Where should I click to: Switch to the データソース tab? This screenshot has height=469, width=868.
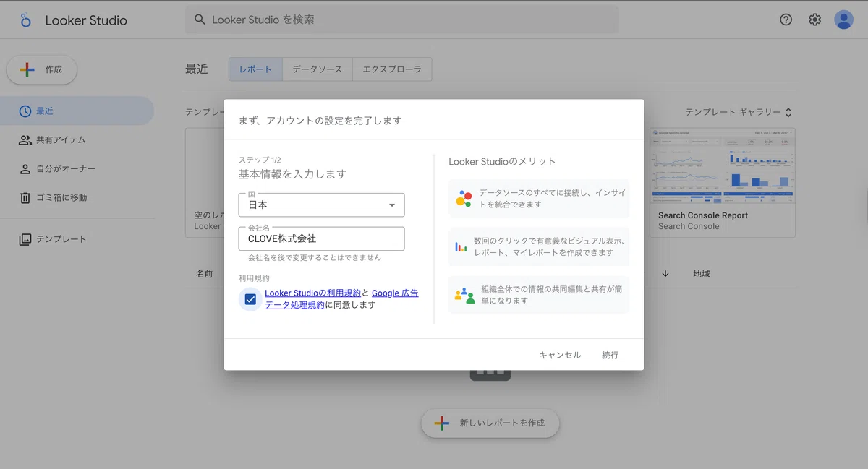tap(318, 69)
